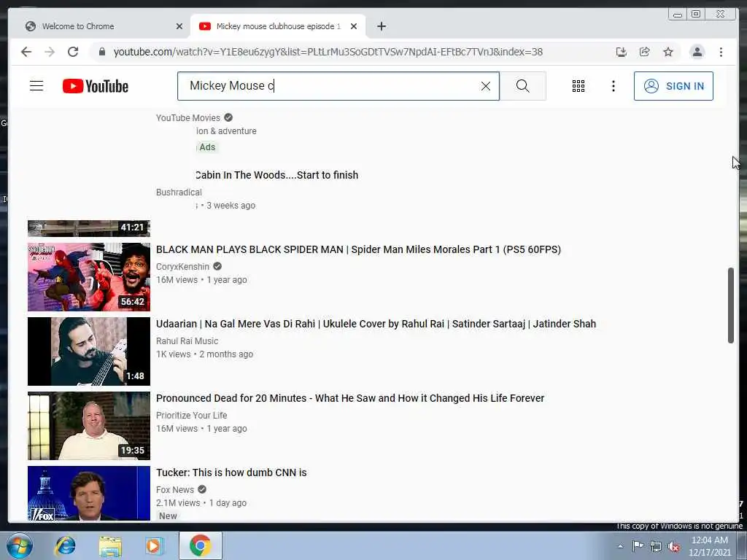Open the YouTube apps grid

tap(578, 86)
